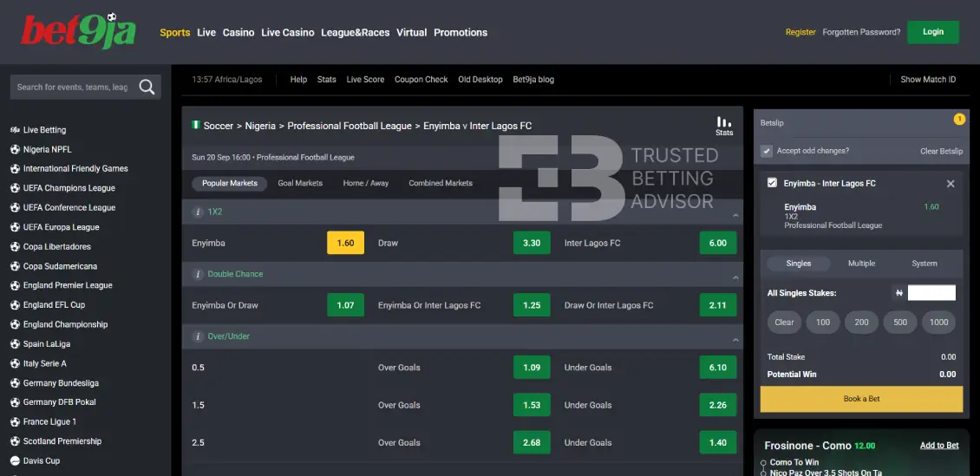Click Show Match ID option
This screenshot has width=980, height=476.
pos(927,80)
